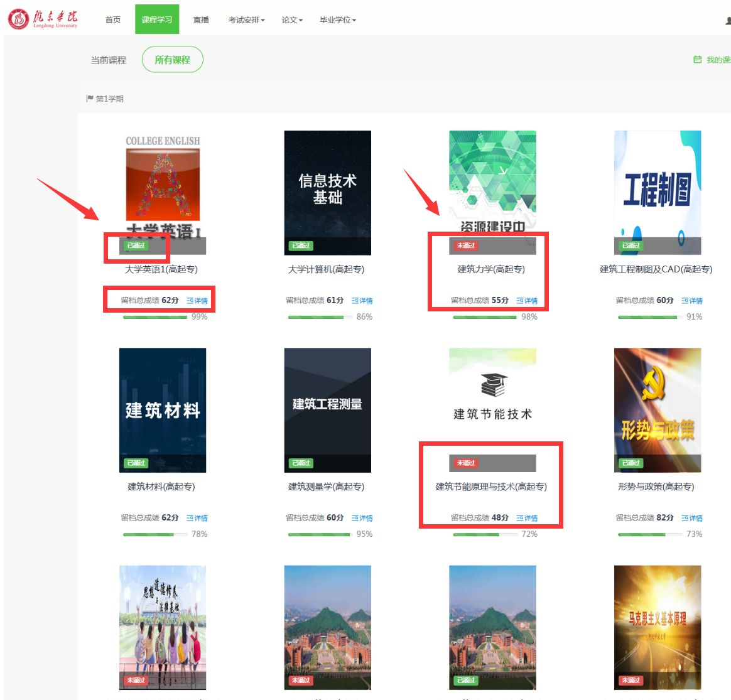Open 详情 for 建筑材料 score 62分

click(197, 518)
